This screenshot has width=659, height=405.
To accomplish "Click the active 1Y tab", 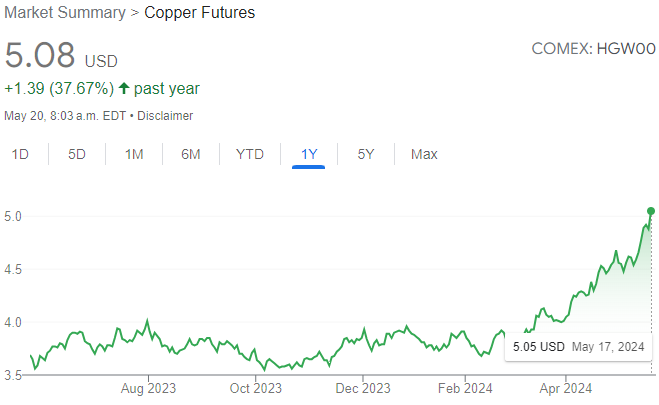I will coord(309,154).
